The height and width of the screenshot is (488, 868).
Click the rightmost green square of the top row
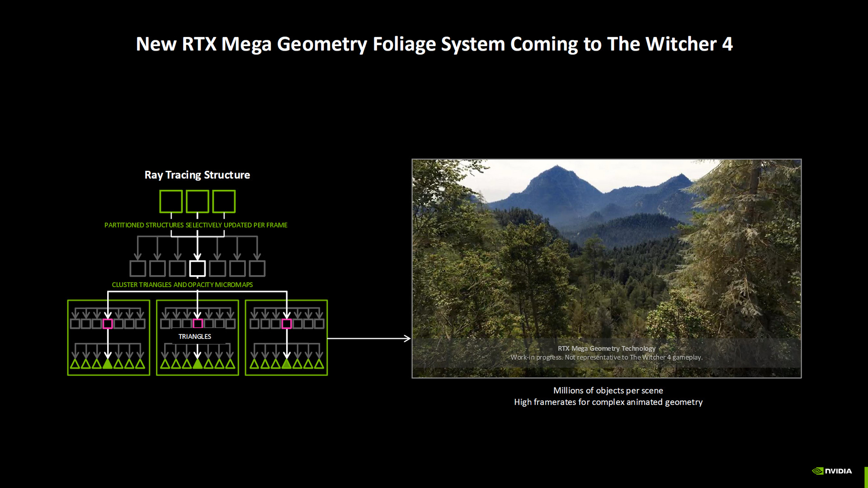coord(224,201)
